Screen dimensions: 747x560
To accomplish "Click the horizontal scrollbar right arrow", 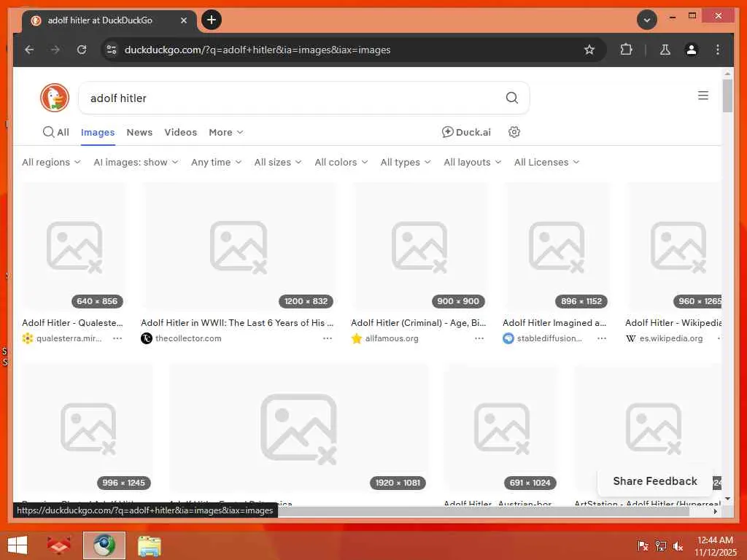I will point(715,511).
